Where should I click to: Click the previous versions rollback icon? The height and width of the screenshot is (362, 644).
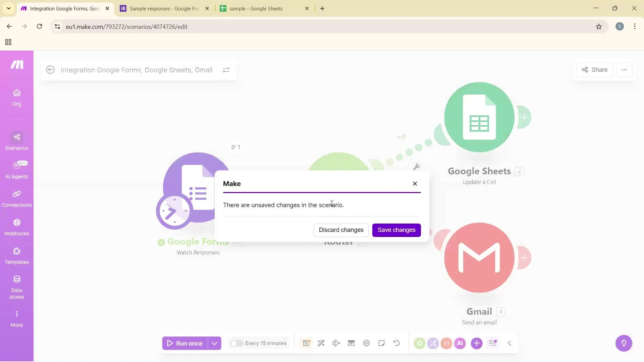(396, 343)
